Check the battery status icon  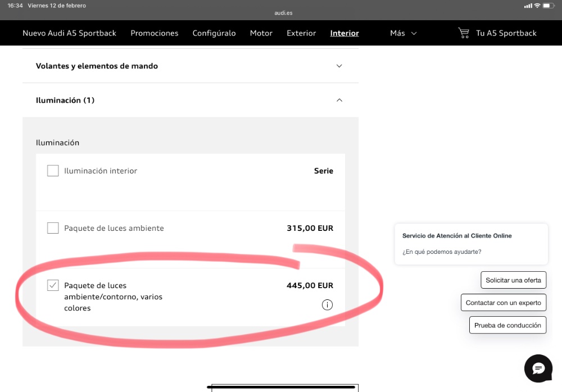(x=549, y=6)
